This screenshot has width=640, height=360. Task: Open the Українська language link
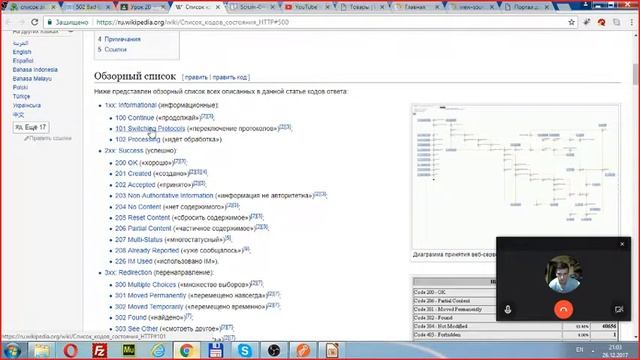coord(27,105)
